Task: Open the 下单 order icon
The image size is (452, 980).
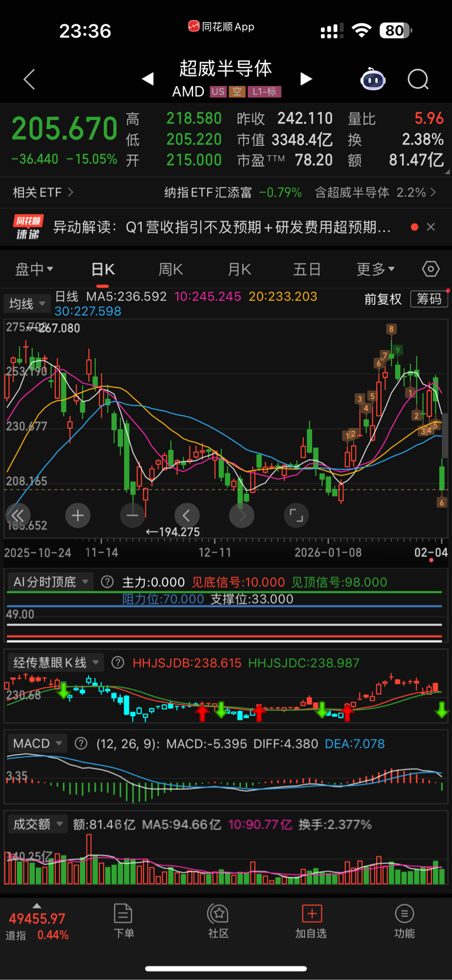Action: (x=124, y=921)
